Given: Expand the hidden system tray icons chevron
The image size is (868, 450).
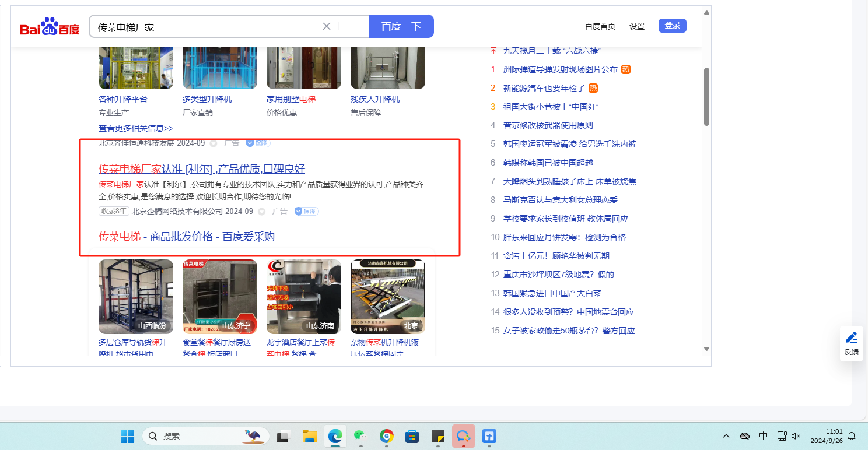Looking at the screenshot, I should pos(726,436).
